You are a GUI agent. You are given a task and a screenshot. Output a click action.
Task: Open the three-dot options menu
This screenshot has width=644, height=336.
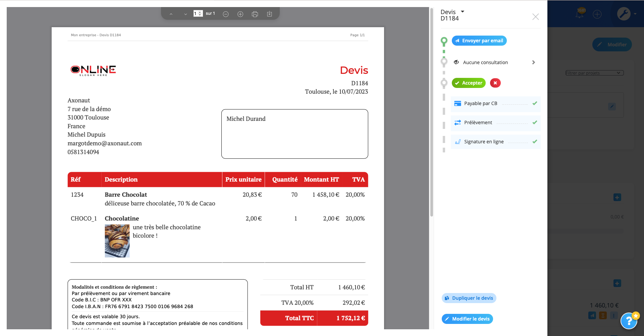[x=614, y=316]
